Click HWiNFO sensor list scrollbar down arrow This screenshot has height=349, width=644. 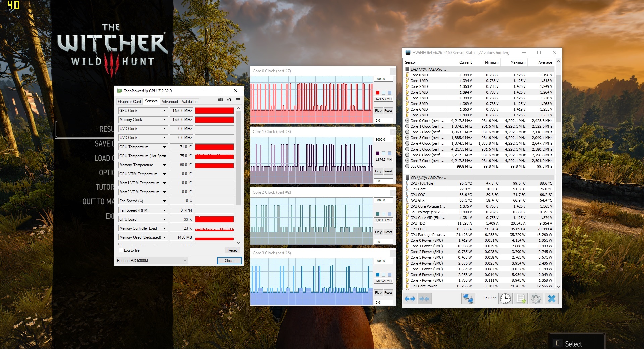click(558, 287)
